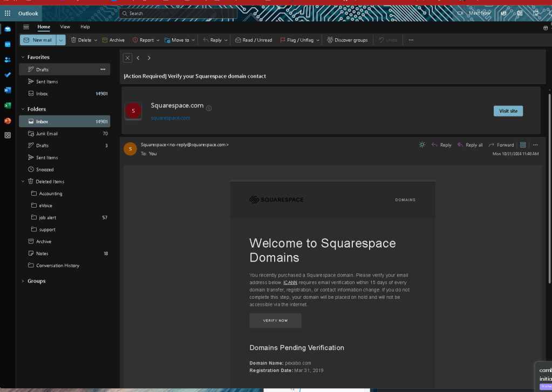The height and width of the screenshot is (392, 552).
Task: Click the reading pane vertical scrollbar
Action: (x=549, y=188)
